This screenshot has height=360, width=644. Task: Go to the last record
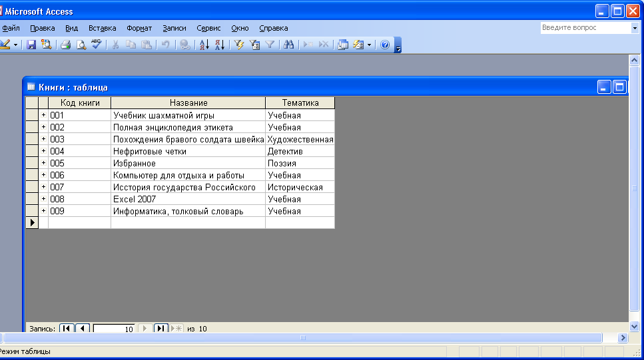tap(161, 329)
